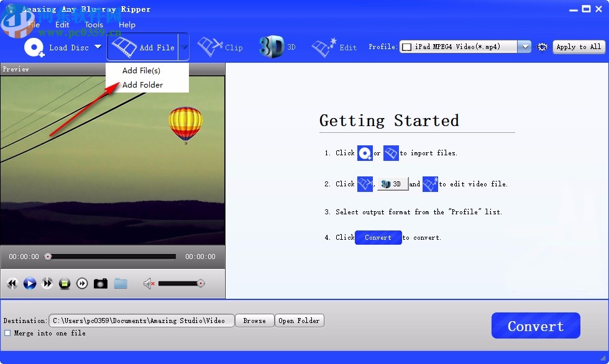Take a snapshot with the camera icon
This screenshot has width=609, height=364.
pos(101,283)
